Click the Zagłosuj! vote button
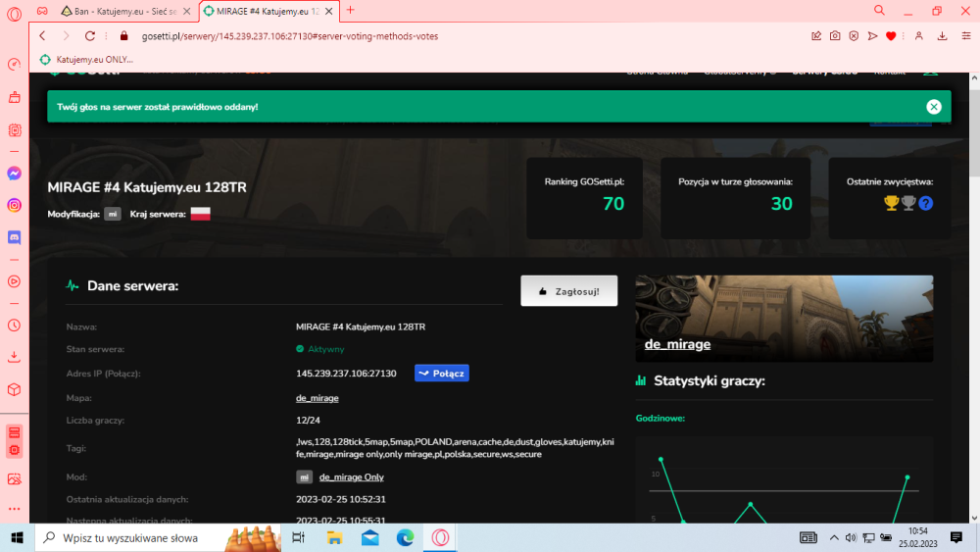The image size is (980, 552). [x=568, y=291]
